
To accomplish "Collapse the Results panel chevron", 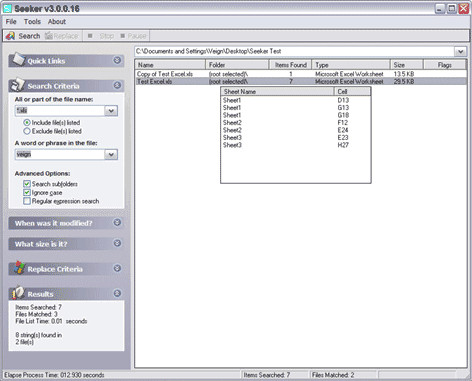I will [x=117, y=293].
